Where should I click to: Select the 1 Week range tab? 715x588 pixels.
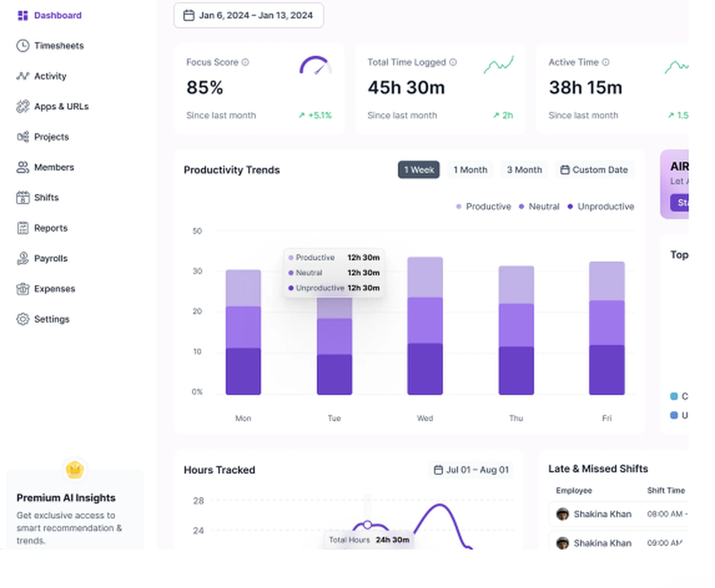[418, 169]
